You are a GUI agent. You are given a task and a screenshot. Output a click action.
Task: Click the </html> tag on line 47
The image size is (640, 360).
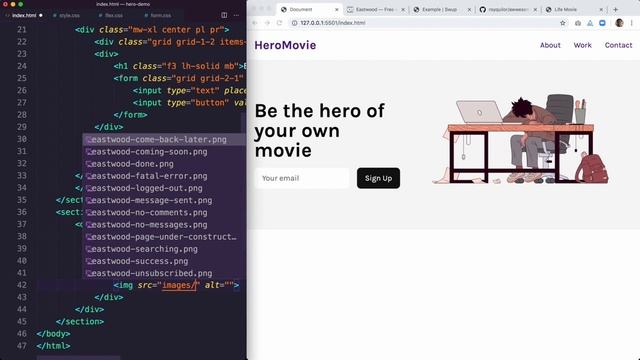click(53, 346)
